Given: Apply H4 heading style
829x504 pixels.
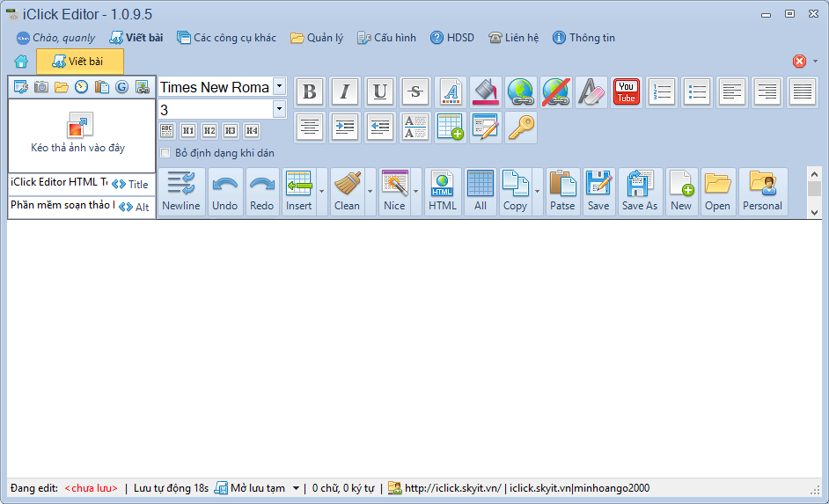Looking at the screenshot, I should click(252, 130).
